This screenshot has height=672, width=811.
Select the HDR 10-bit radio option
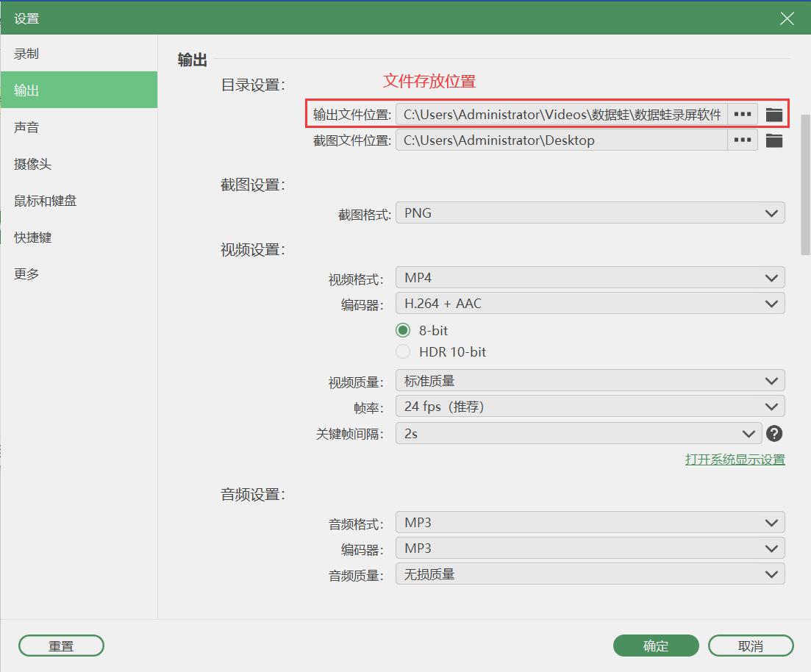point(403,351)
